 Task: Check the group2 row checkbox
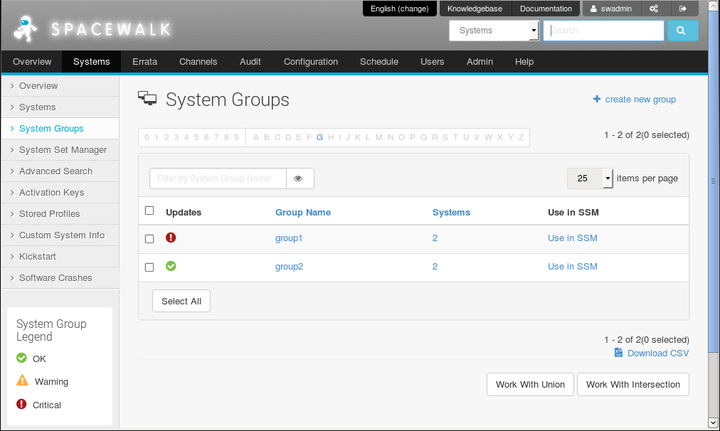[x=149, y=267]
